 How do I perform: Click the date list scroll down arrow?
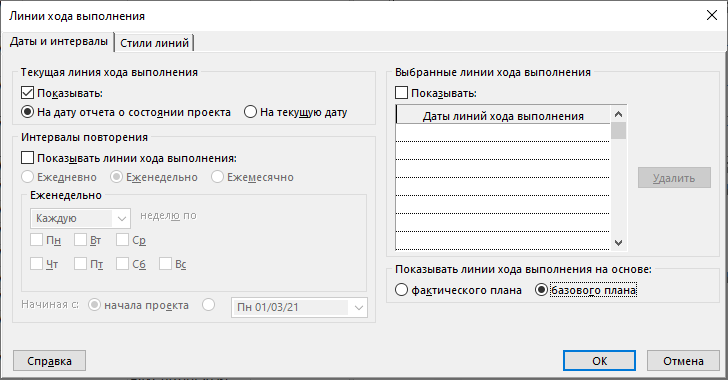[618, 242]
